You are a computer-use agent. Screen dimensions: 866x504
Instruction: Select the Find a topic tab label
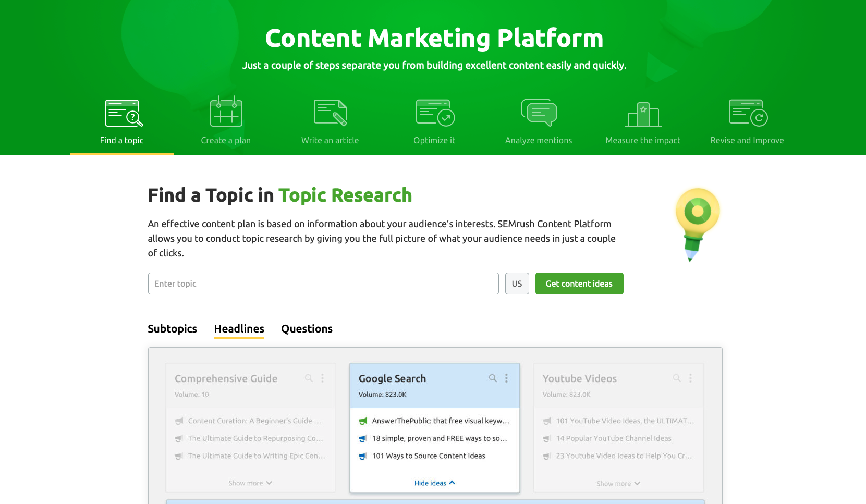point(121,140)
